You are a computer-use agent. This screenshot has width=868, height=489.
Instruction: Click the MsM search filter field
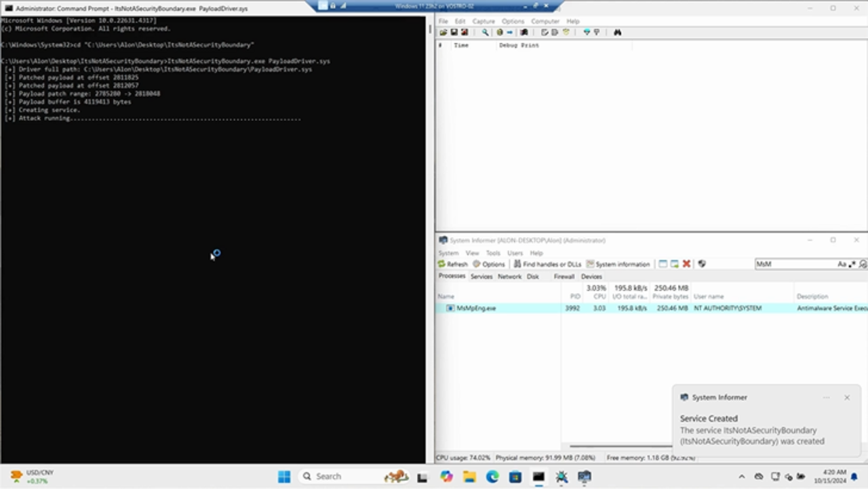click(795, 264)
